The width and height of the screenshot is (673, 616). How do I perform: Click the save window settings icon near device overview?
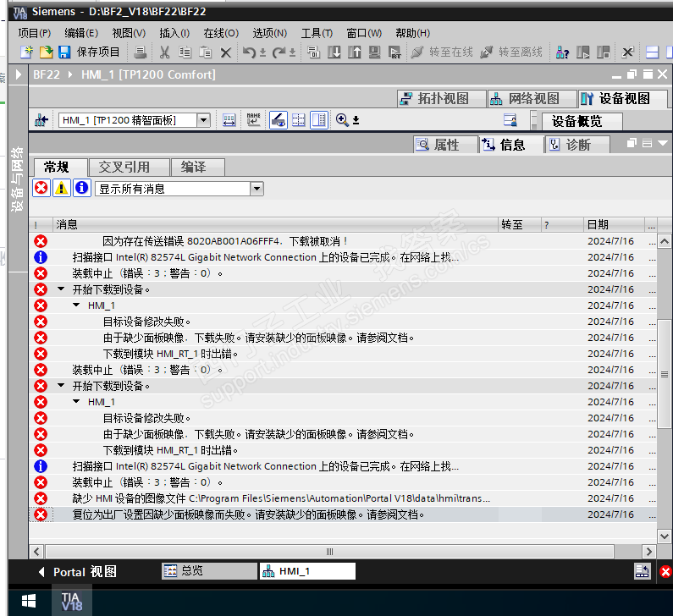tap(510, 120)
